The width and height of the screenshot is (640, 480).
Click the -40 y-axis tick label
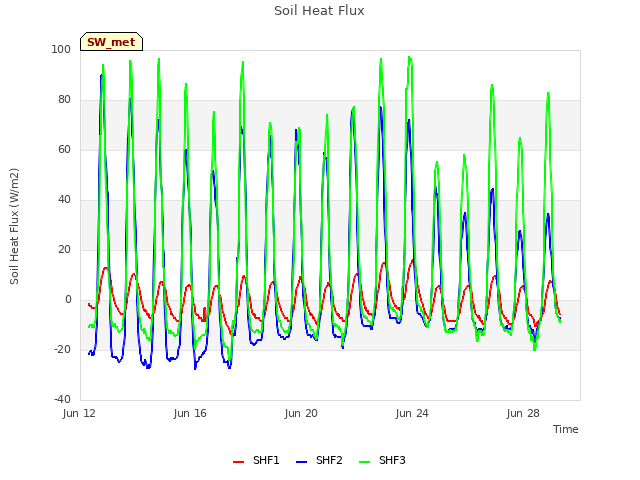tap(62, 399)
